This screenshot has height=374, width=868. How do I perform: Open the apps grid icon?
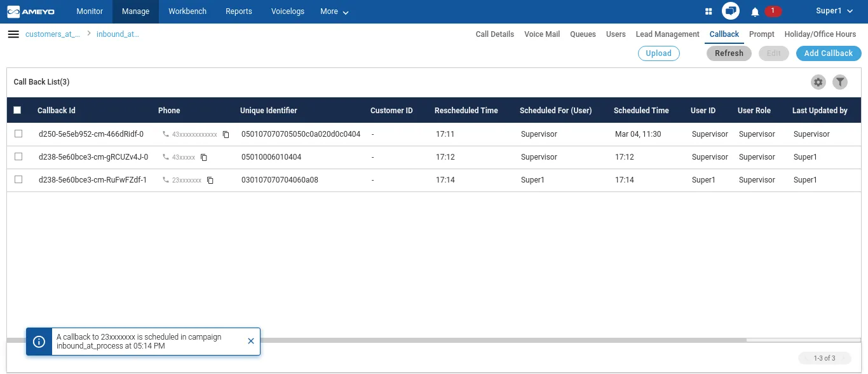point(709,11)
